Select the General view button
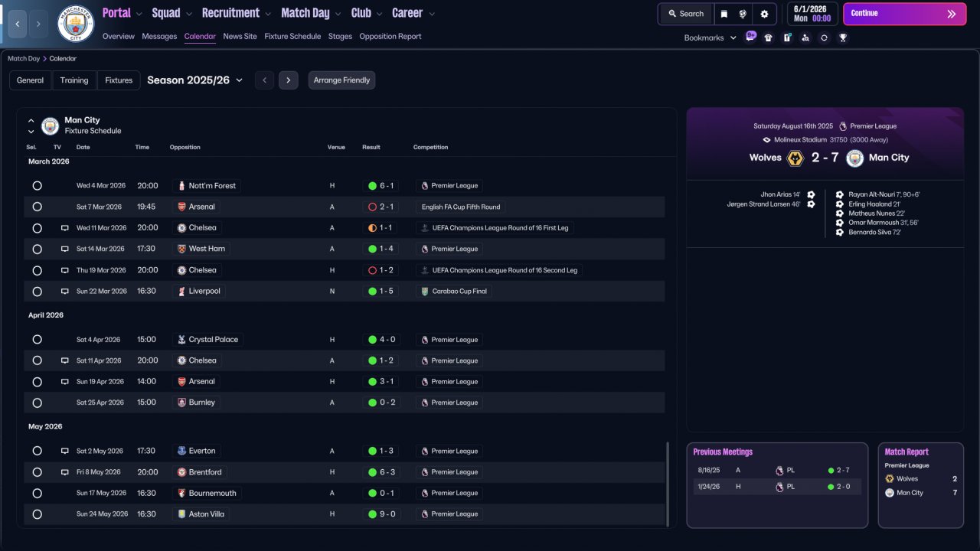The width and height of the screenshot is (980, 551). pos(31,80)
